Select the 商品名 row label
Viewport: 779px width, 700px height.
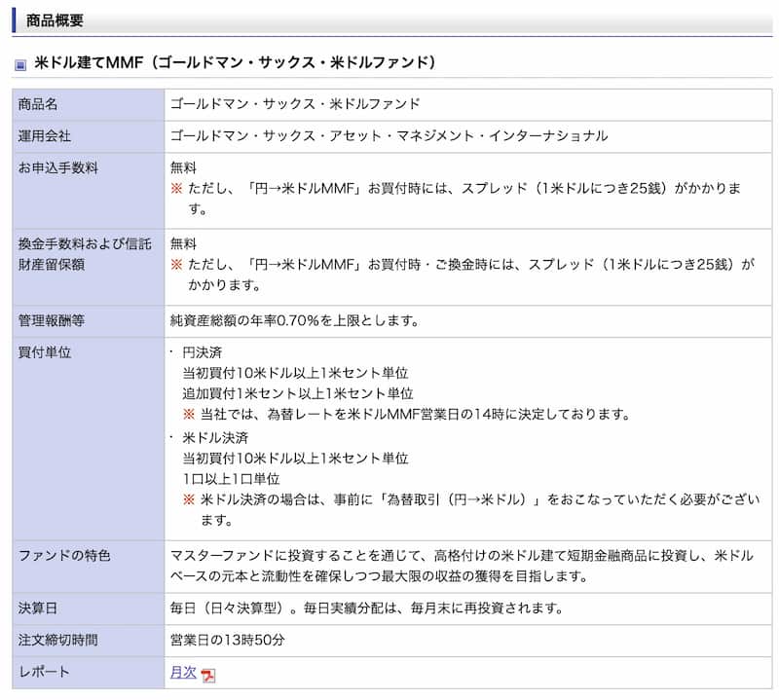pos(39,104)
